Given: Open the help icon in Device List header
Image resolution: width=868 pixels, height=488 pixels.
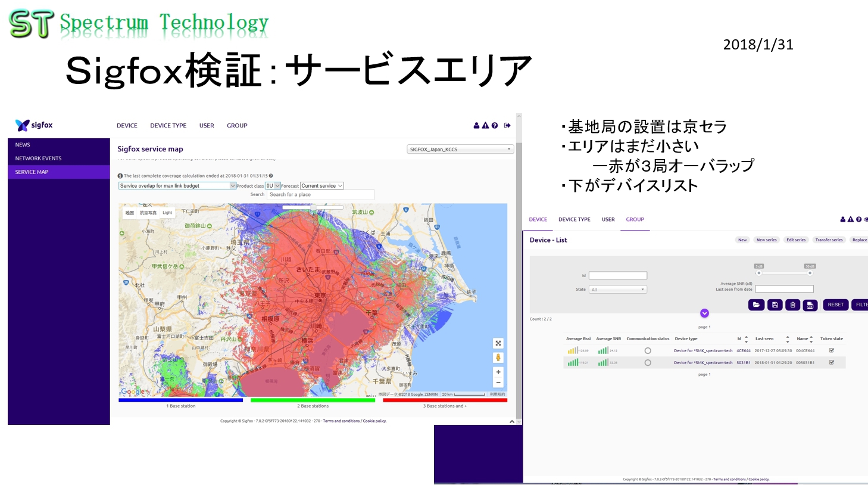Looking at the screenshot, I should pyautogui.click(x=858, y=220).
